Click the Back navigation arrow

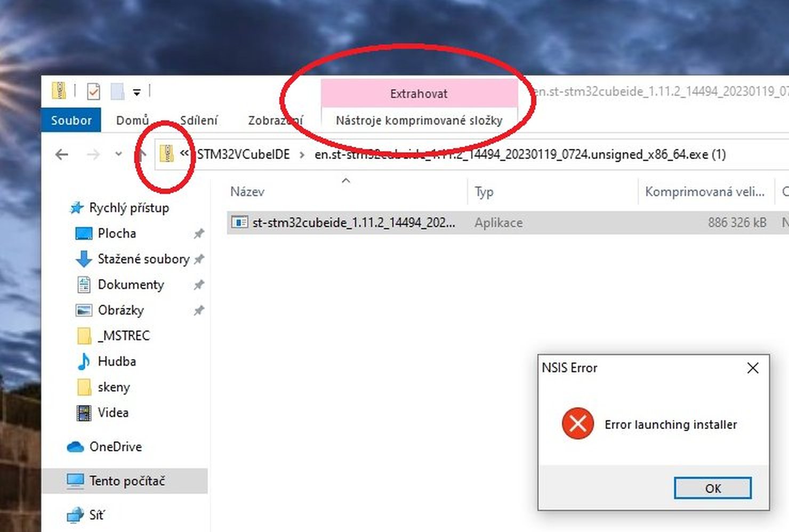point(62,155)
